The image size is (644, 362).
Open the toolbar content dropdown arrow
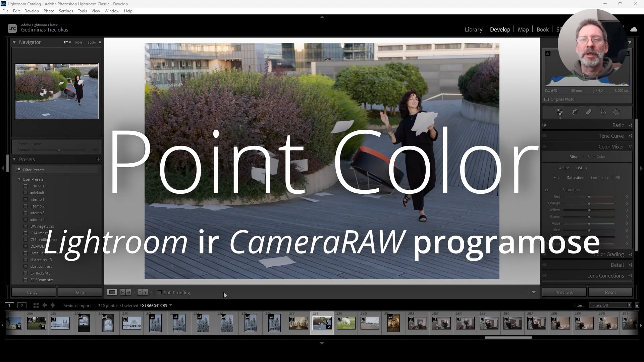click(534, 292)
